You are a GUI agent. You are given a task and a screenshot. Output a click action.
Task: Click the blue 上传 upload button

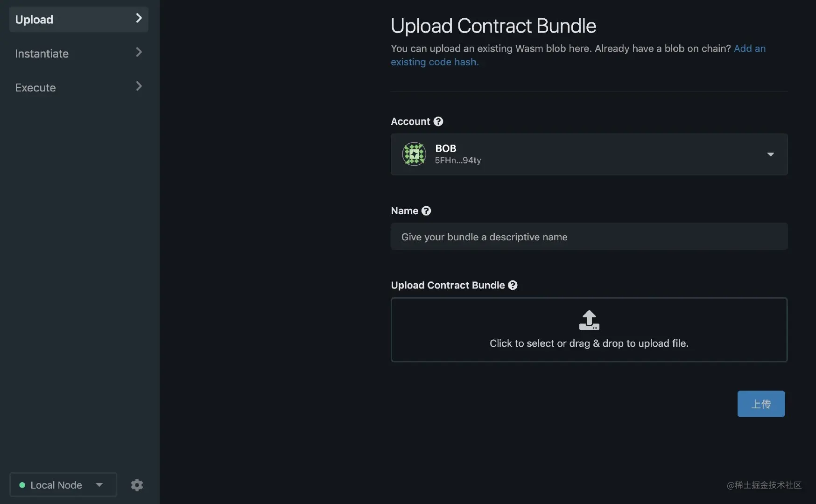[761, 404]
